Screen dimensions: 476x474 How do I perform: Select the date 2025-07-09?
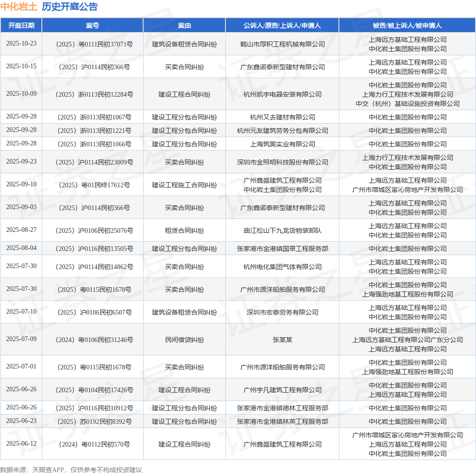tap(21, 339)
